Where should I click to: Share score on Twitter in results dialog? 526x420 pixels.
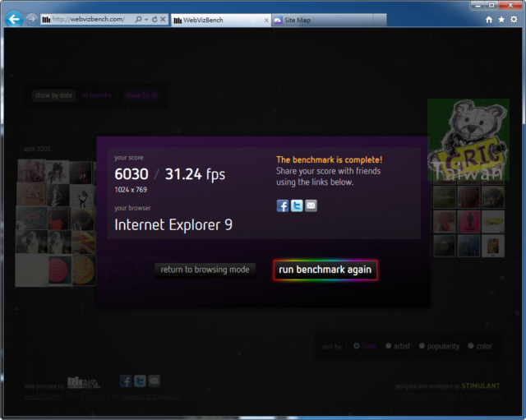(297, 205)
